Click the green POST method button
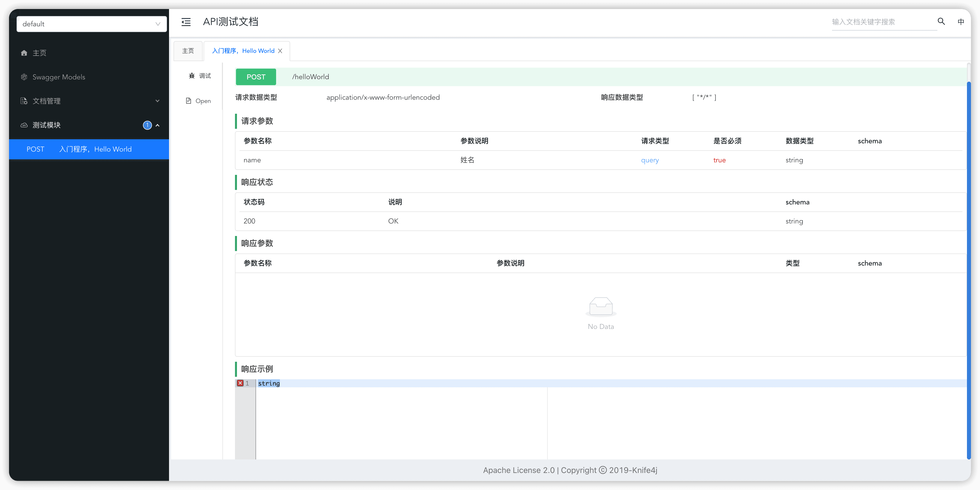This screenshot has width=980, height=490. tap(256, 77)
